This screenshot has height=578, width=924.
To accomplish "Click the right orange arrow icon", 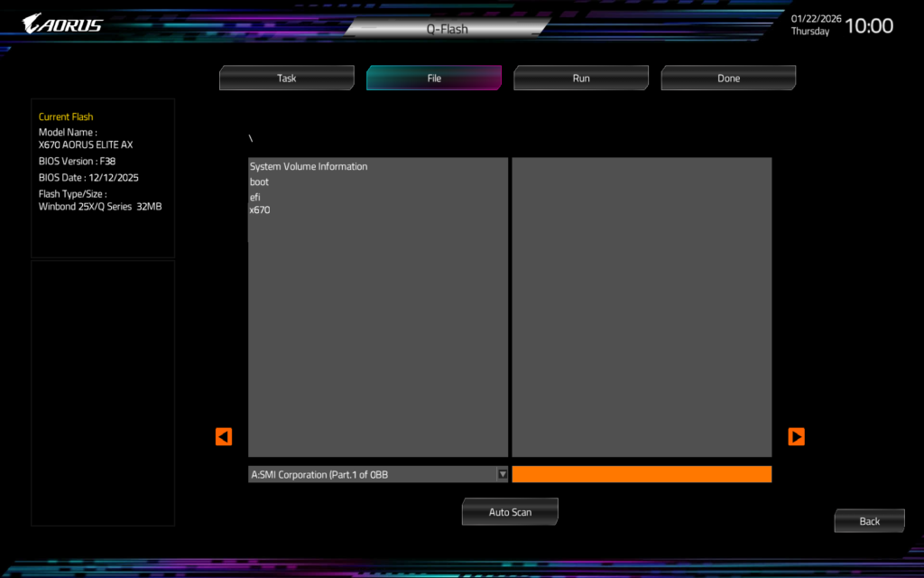I will point(796,437).
